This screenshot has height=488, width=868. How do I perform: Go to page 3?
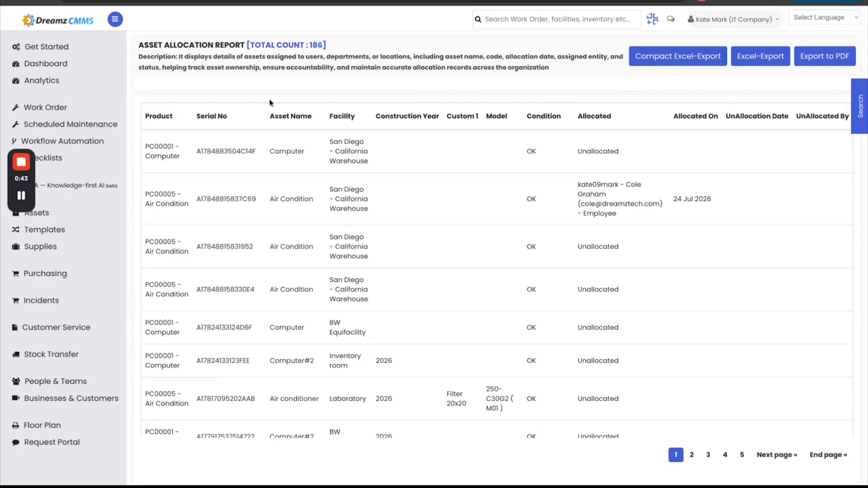click(708, 455)
